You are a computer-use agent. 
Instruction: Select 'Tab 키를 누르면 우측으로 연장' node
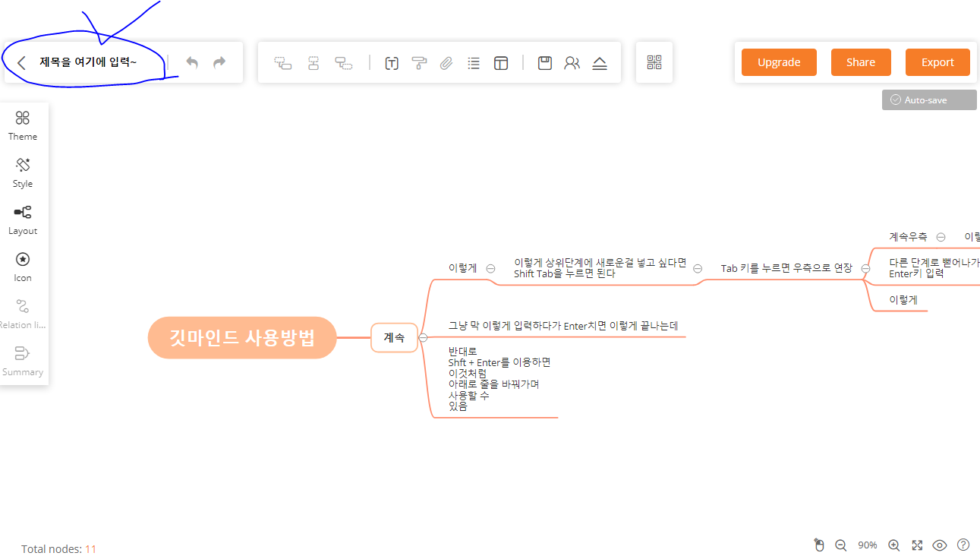786,268
